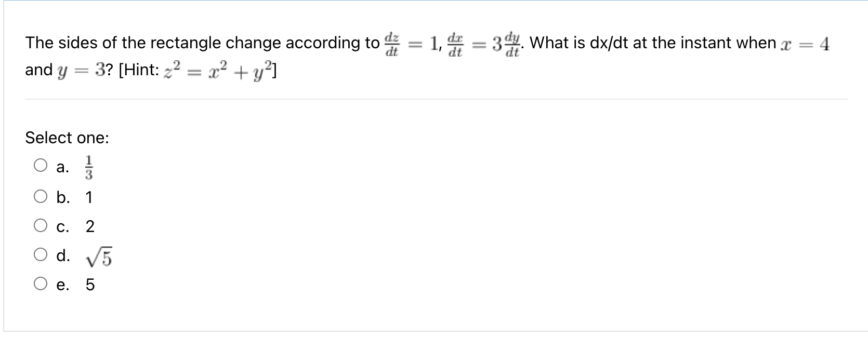
Task: Click the radio circle next to option e
Action: pyautogui.click(x=42, y=284)
